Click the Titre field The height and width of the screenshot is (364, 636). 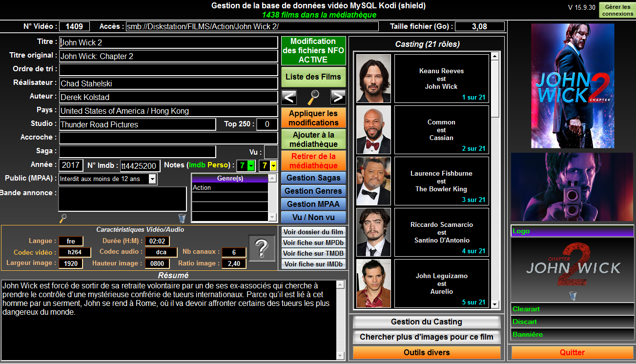(x=168, y=42)
